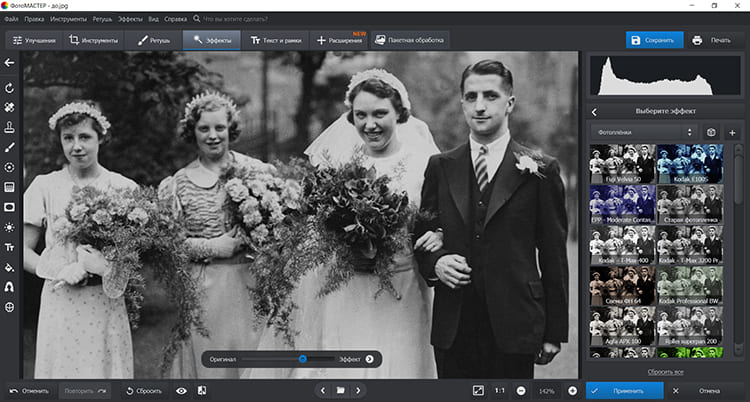Select the stamp tool in left sidebar
The width and height of the screenshot is (750, 402).
click(x=9, y=127)
